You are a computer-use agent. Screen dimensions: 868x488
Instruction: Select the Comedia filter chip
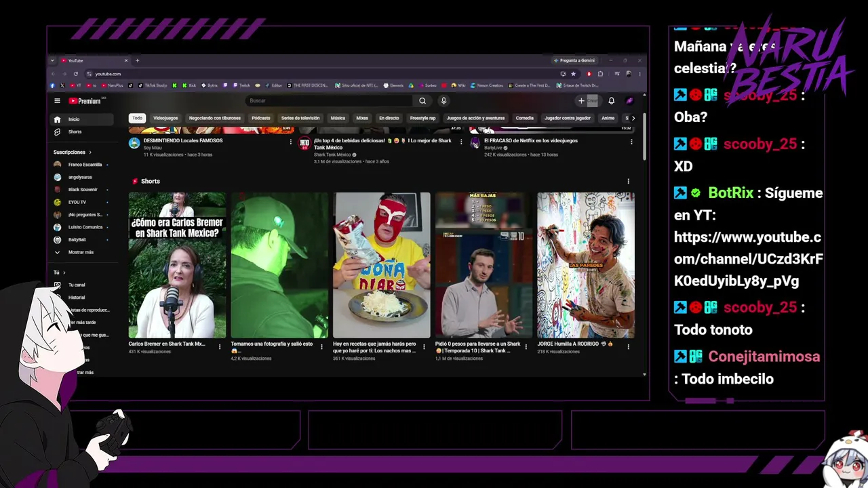point(525,118)
